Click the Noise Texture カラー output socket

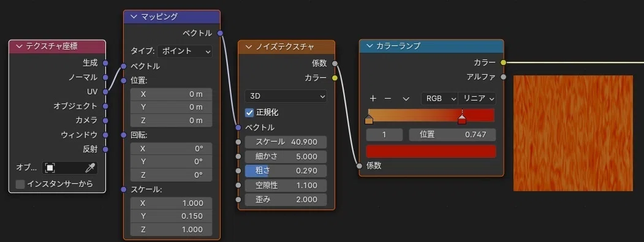[x=335, y=78]
